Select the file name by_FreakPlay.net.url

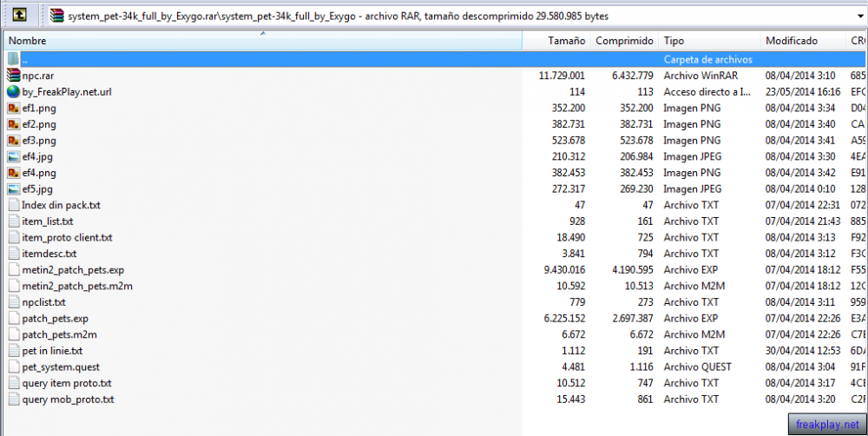point(67,92)
